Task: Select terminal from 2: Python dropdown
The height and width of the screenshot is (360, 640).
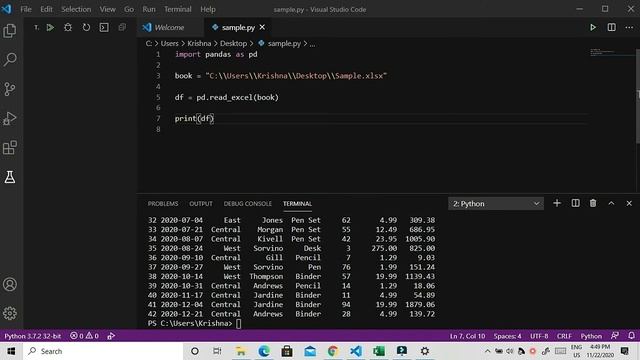Action: coord(496,203)
